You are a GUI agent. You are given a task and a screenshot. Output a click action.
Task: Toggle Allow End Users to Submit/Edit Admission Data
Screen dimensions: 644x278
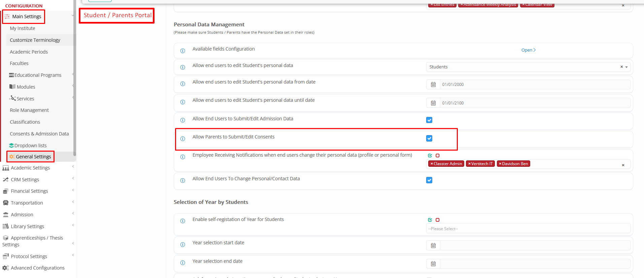[x=429, y=120]
